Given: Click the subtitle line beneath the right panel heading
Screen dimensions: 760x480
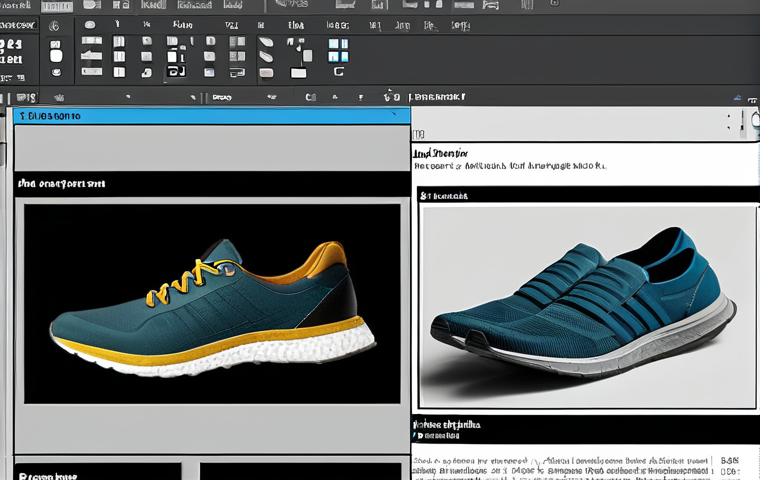Looking at the screenshot, I should [x=510, y=166].
